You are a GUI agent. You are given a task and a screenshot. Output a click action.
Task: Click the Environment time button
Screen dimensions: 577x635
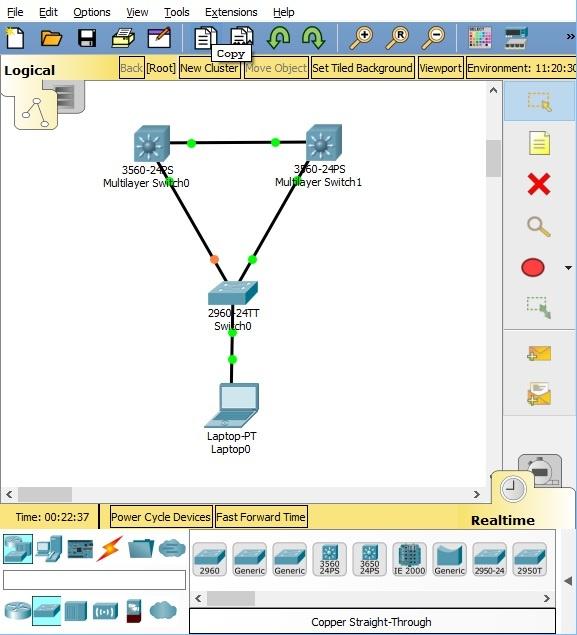[x=522, y=68]
